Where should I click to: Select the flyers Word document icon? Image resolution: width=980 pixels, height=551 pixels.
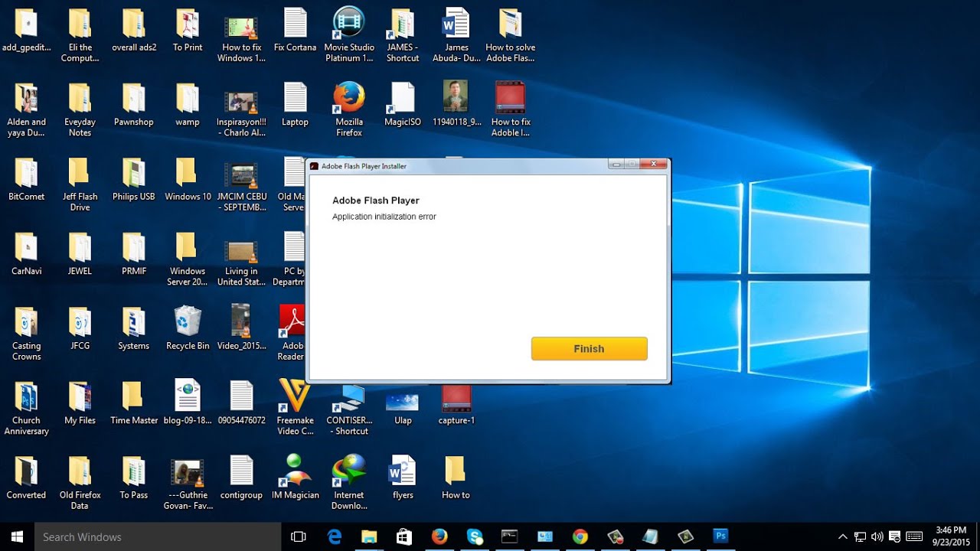403,476
